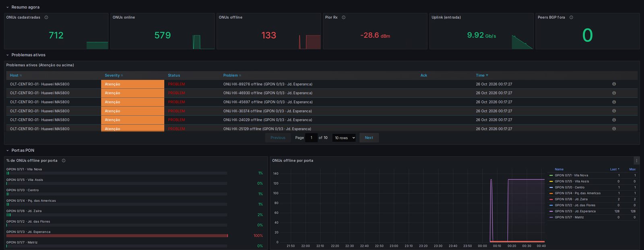Click the Ack column header
Screen dimensions: 644x250
(423, 75)
